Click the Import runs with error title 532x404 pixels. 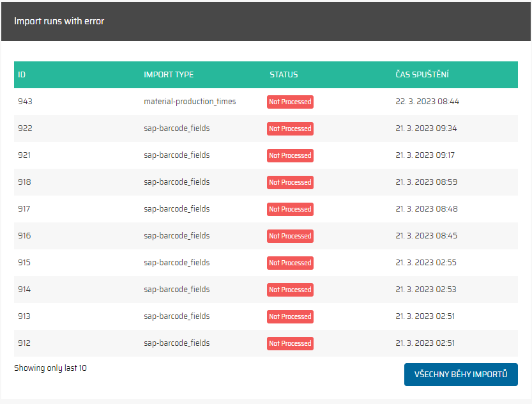[x=59, y=21]
